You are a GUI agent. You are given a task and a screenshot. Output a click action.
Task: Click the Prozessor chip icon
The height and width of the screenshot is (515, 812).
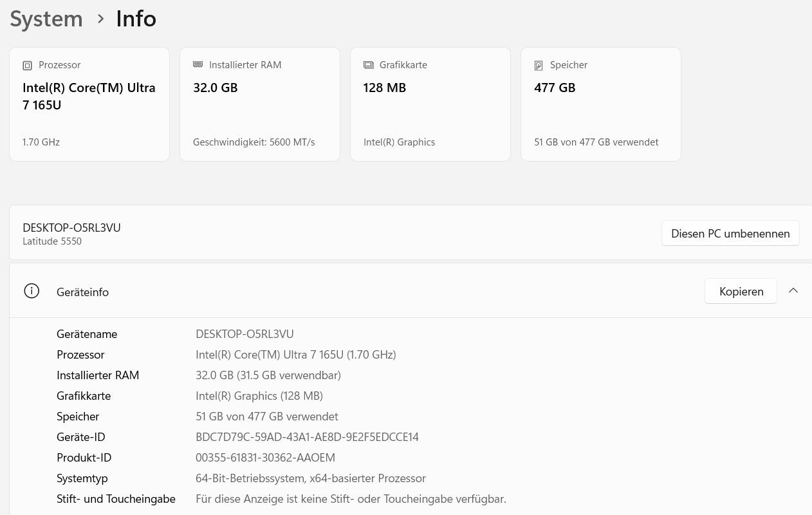click(x=27, y=65)
